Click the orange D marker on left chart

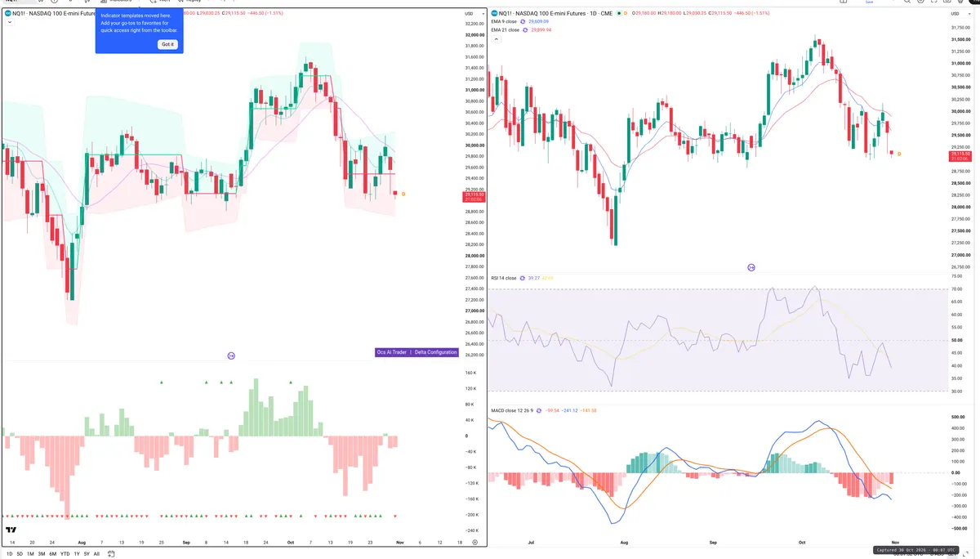pos(403,194)
